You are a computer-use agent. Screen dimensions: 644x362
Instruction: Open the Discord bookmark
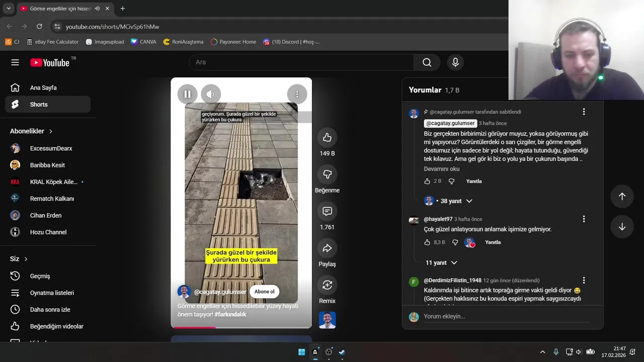coord(291,42)
